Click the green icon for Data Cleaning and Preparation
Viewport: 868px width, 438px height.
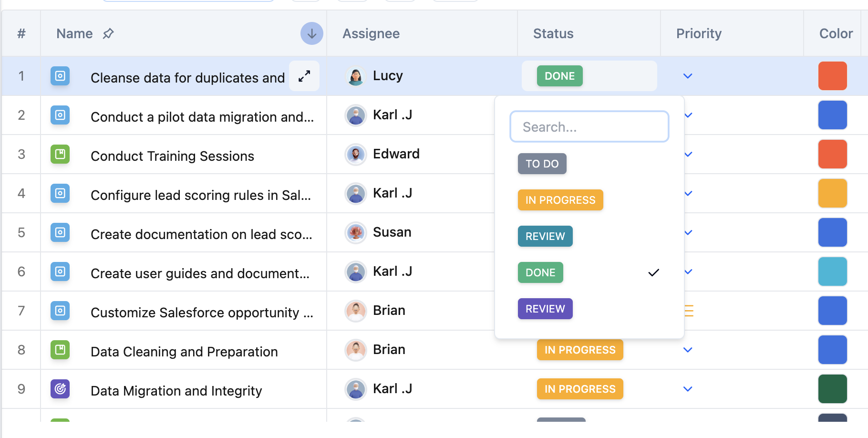click(x=60, y=350)
